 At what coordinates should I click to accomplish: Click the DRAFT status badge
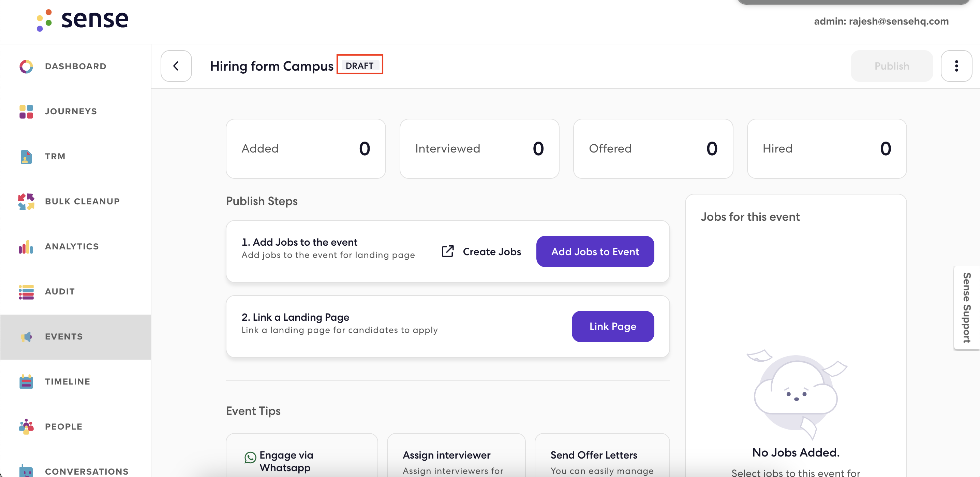pyautogui.click(x=359, y=66)
